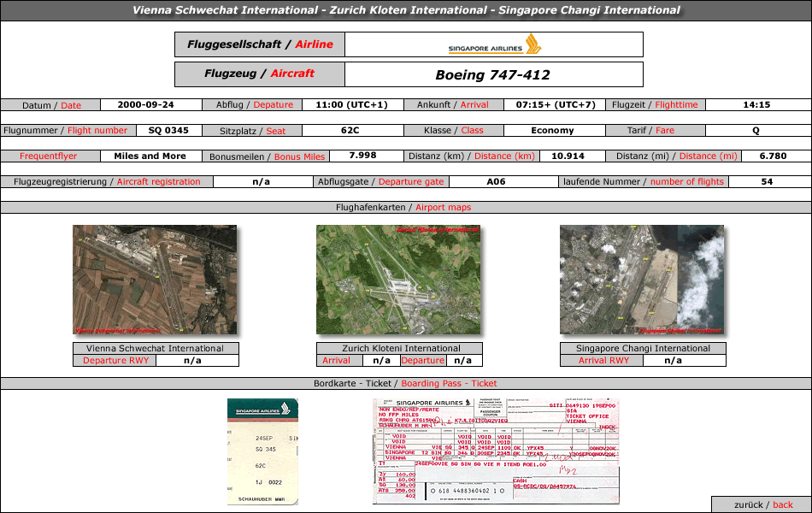Image resolution: width=812 pixels, height=513 pixels.
Task: Click the 'Arrival RWY' label under Singapore
Action: click(x=602, y=361)
